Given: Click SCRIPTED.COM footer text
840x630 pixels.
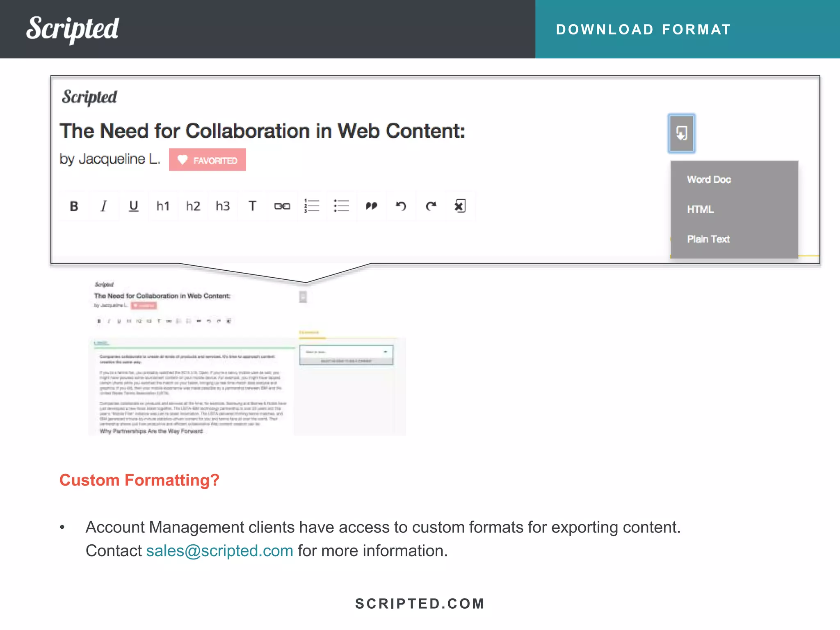Looking at the screenshot, I should pos(420,604).
